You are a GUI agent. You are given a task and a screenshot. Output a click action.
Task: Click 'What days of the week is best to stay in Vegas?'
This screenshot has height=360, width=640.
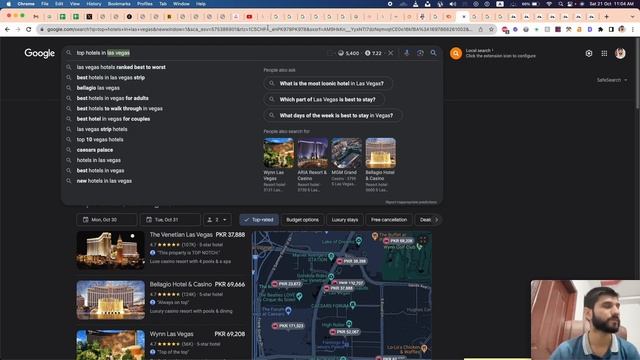tap(333, 116)
